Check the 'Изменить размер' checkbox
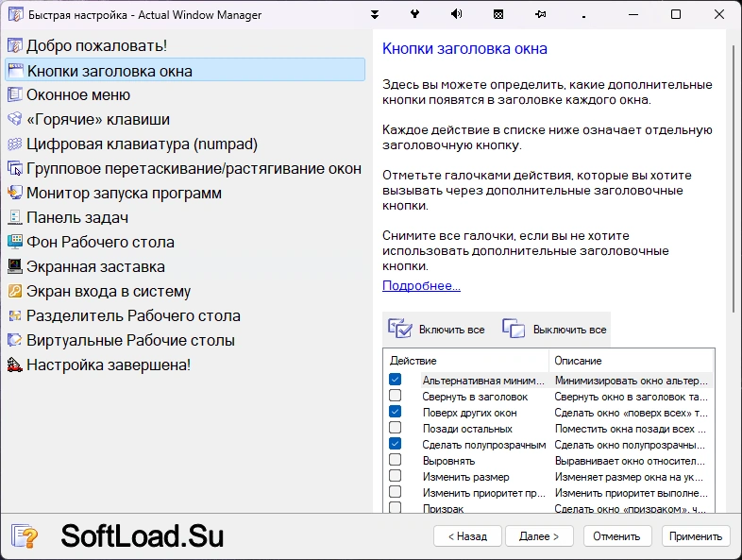The image size is (742, 560). (x=396, y=476)
